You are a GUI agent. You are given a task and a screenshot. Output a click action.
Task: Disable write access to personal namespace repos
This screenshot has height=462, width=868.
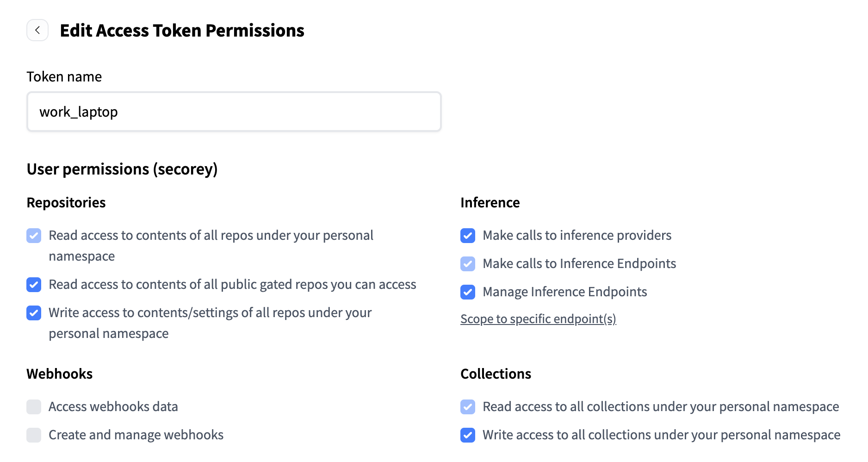pos(34,313)
